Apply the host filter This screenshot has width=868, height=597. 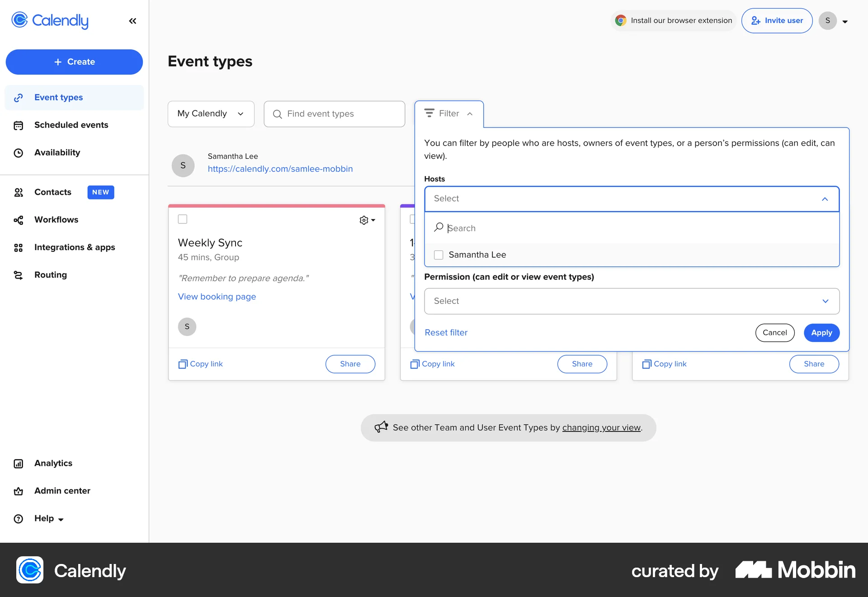coord(821,332)
